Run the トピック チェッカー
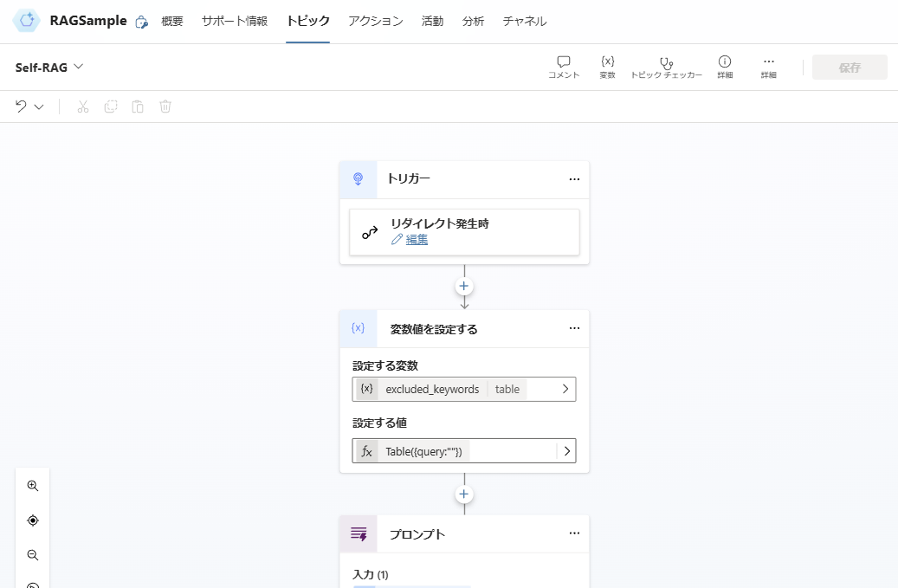The width and height of the screenshot is (898, 588). point(666,67)
